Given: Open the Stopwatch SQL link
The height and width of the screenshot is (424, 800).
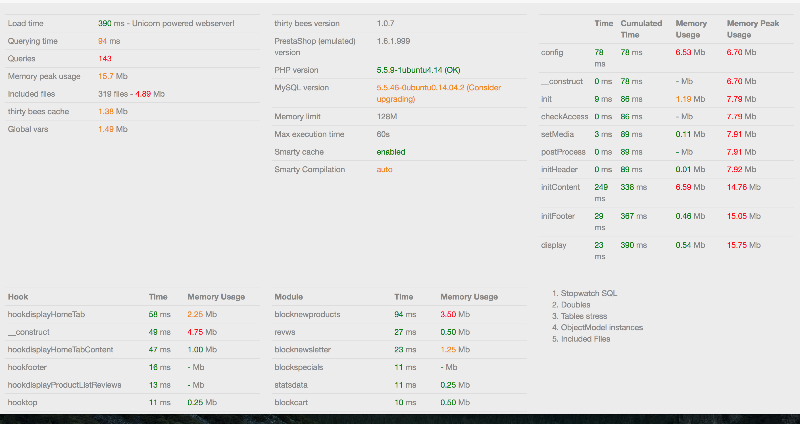Looking at the screenshot, I should 590,295.
